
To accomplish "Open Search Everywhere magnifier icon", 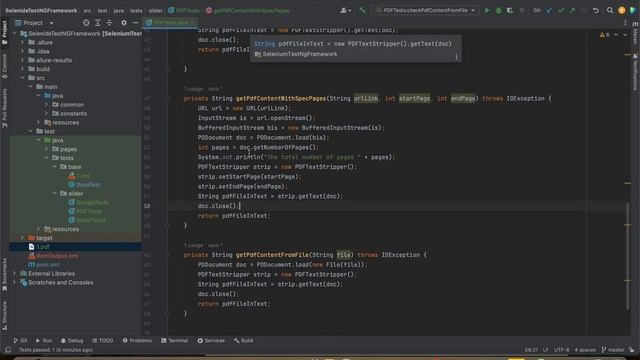I will 610,10.
